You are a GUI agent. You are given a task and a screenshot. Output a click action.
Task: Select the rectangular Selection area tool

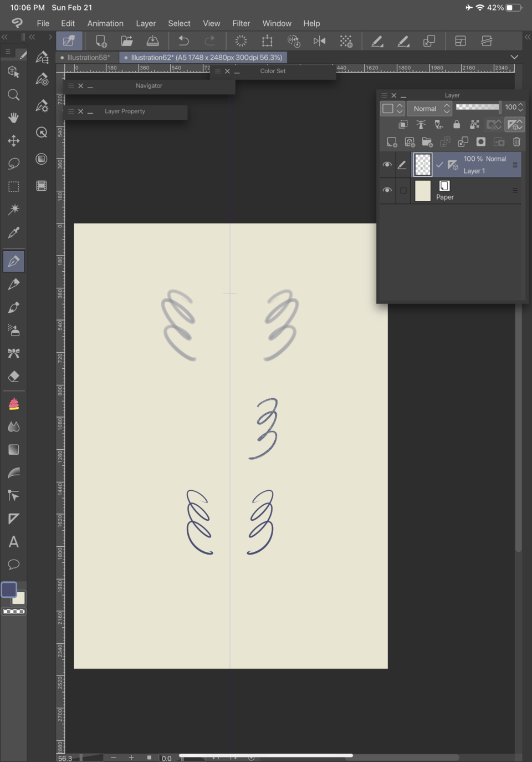(14, 186)
